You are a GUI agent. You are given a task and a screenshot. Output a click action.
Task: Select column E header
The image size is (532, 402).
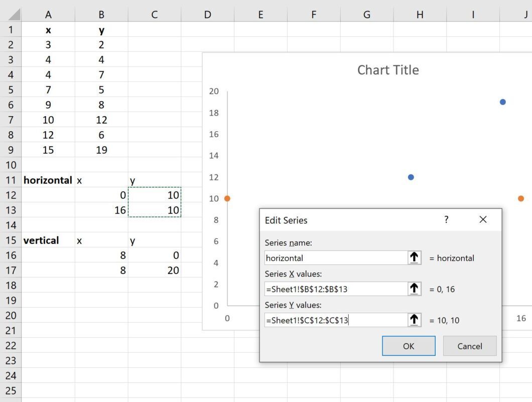click(x=260, y=15)
